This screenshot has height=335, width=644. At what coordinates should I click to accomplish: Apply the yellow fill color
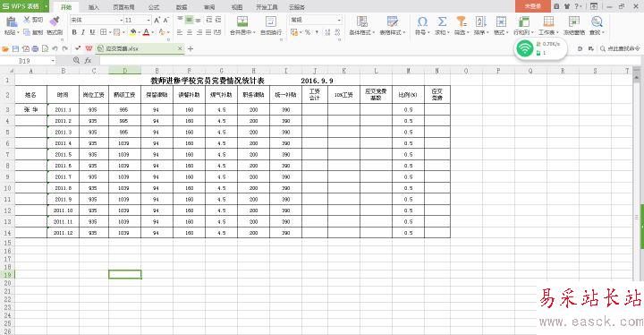pos(133,32)
